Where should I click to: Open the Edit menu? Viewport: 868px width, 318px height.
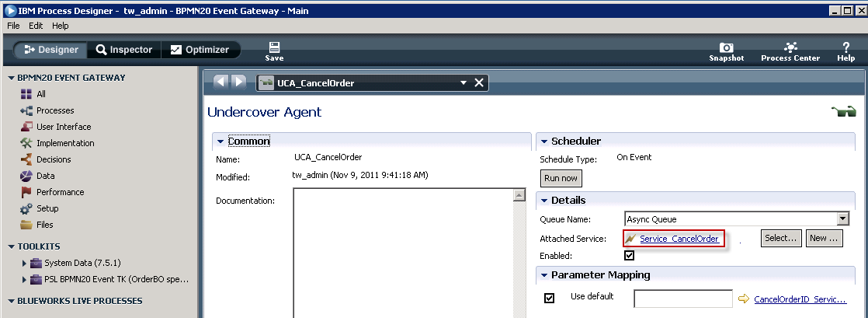click(36, 26)
